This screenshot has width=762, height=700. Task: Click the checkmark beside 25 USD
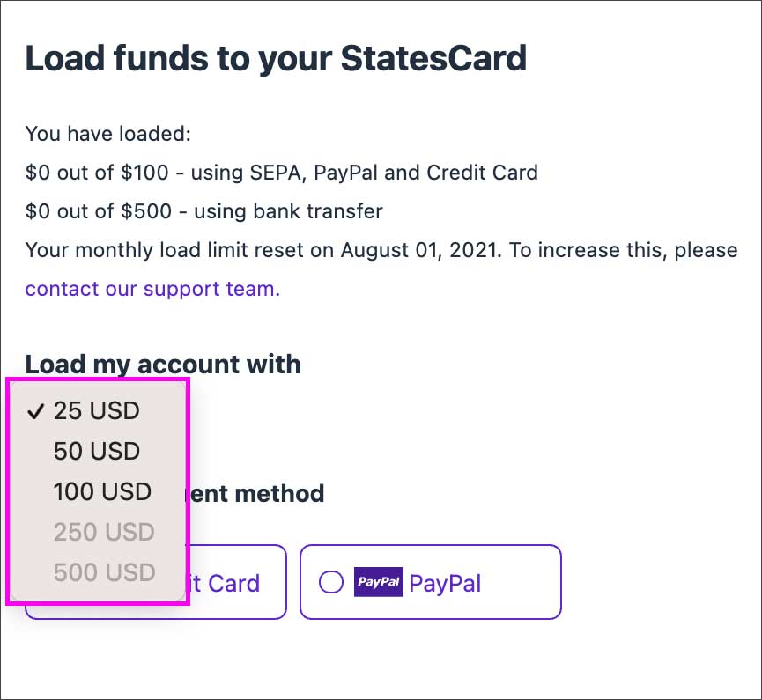[x=36, y=411]
